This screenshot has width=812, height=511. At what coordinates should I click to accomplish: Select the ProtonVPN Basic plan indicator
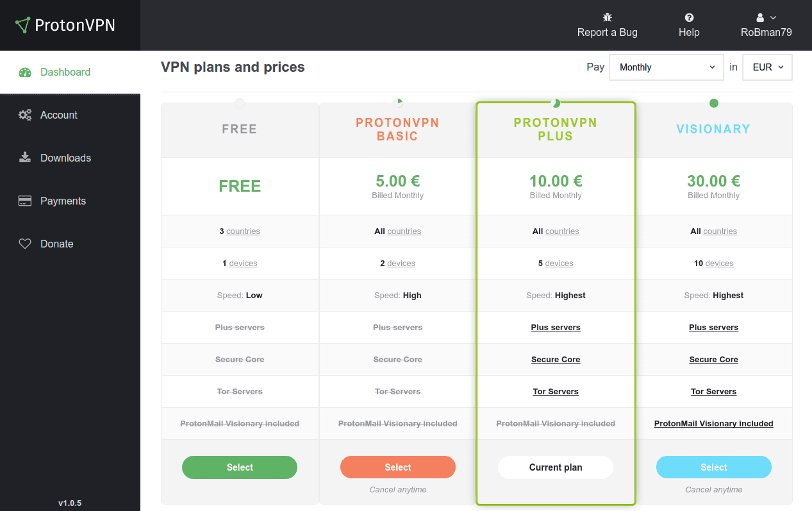pos(397,102)
